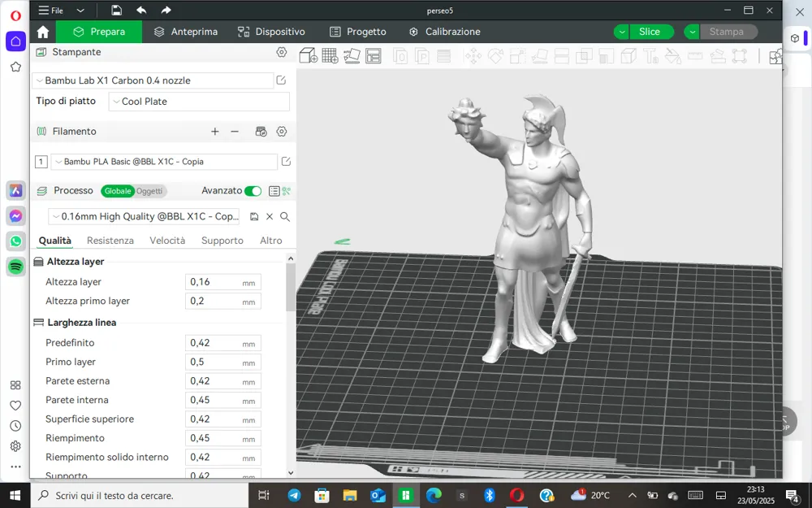Screen dimensions: 812x508
Task: Toggle the Avanzato advanced mode switch
Action: coord(253,191)
